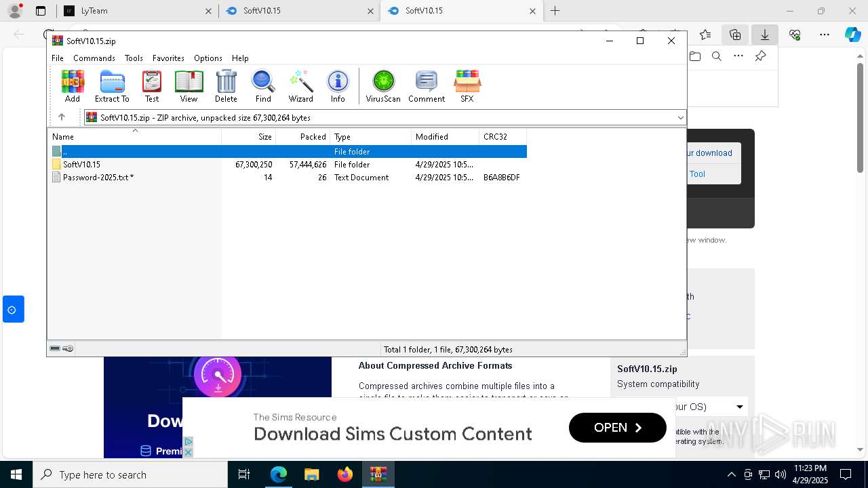Viewport: 868px width, 488px height.
Task: Open the Find tool
Action: (x=263, y=86)
